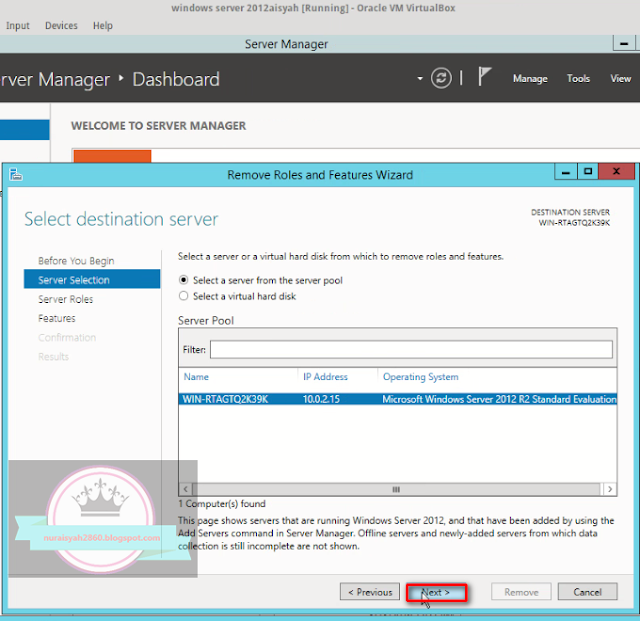
Task: Open the View menu
Action: point(620,78)
